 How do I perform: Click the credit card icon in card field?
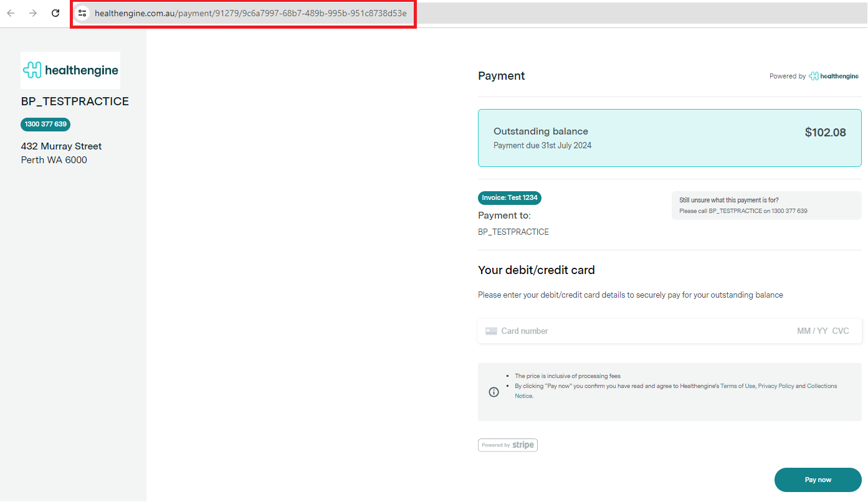pyautogui.click(x=491, y=331)
